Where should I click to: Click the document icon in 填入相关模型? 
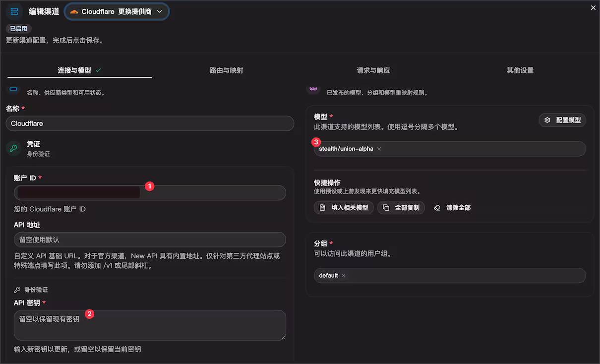(x=322, y=208)
